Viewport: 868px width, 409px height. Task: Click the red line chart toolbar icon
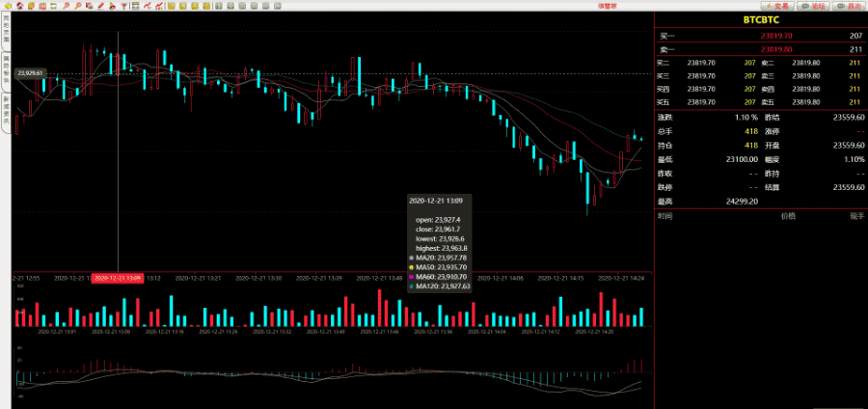[147, 6]
